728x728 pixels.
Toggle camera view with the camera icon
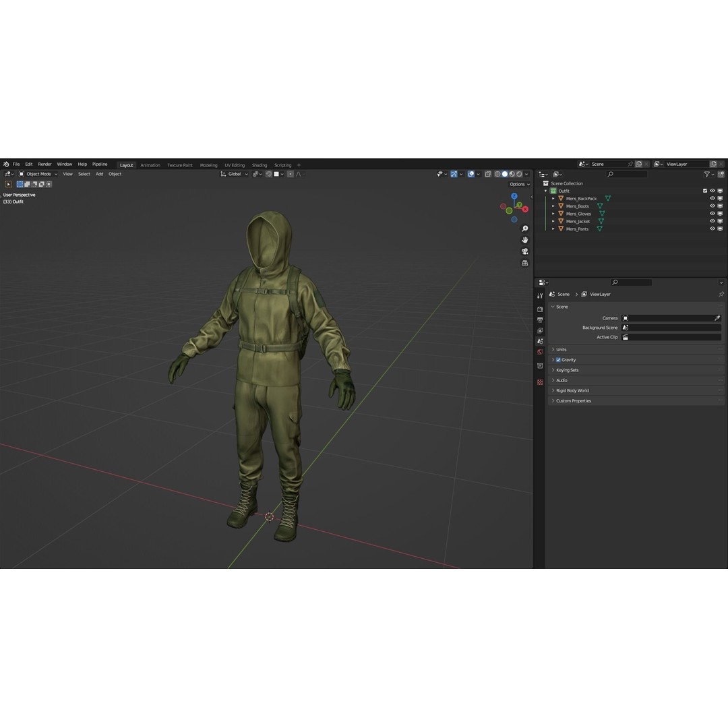525,251
